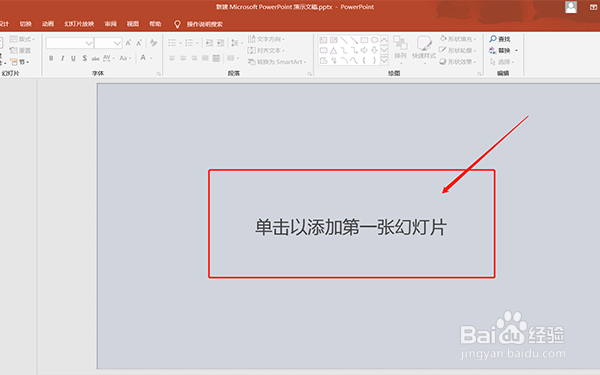
Task: Choose the rounded rectangle shape
Action: tap(323, 50)
